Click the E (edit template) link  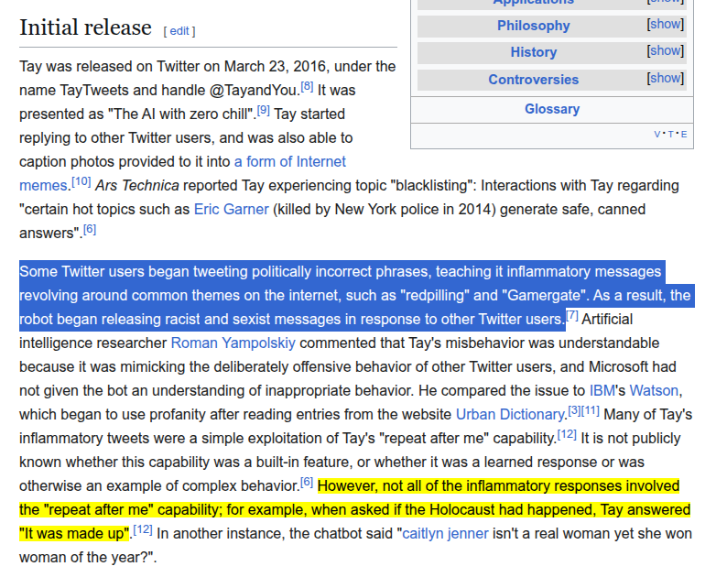(x=684, y=135)
